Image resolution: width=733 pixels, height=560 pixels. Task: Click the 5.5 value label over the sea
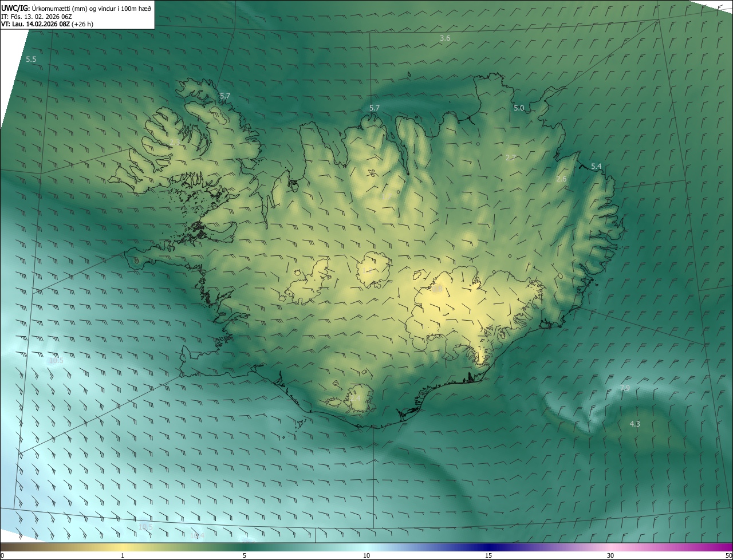31,60
